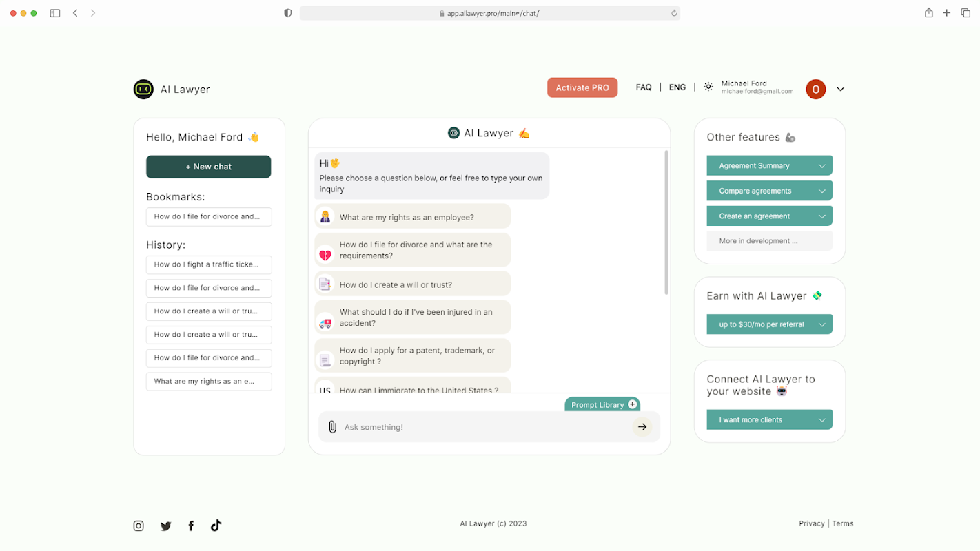Click the red user avatar circle
The height and width of the screenshot is (551, 980).
pyautogui.click(x=816, y=89)
